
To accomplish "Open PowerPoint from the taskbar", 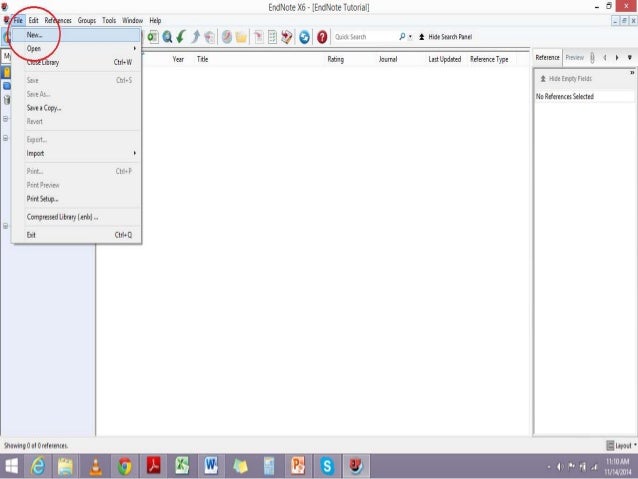I will point(298,466).
